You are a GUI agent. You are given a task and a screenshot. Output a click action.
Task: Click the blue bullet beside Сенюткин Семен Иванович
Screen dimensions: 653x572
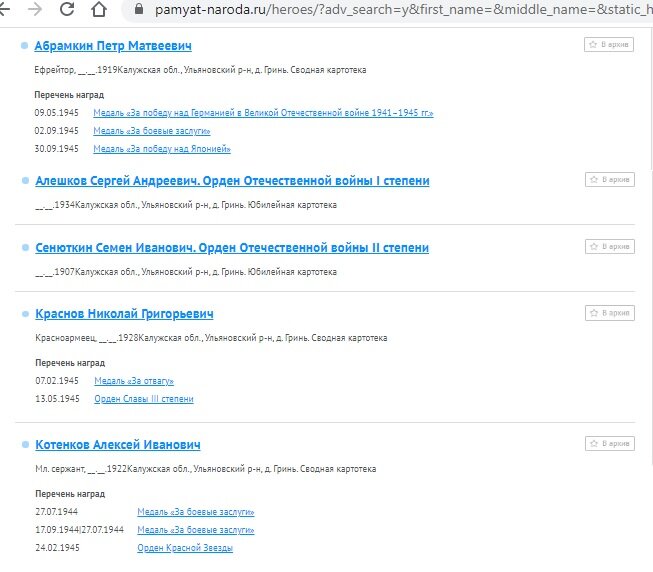point(25,247)
